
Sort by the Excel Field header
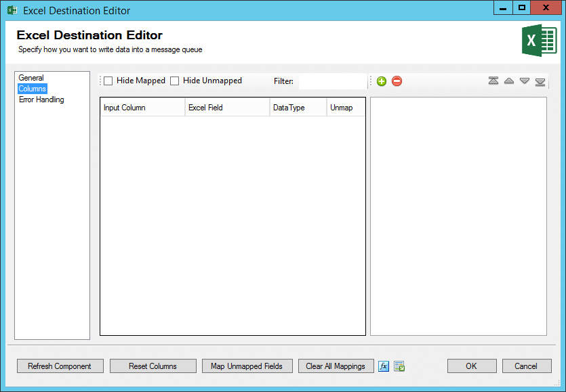[x=227, y=108]
